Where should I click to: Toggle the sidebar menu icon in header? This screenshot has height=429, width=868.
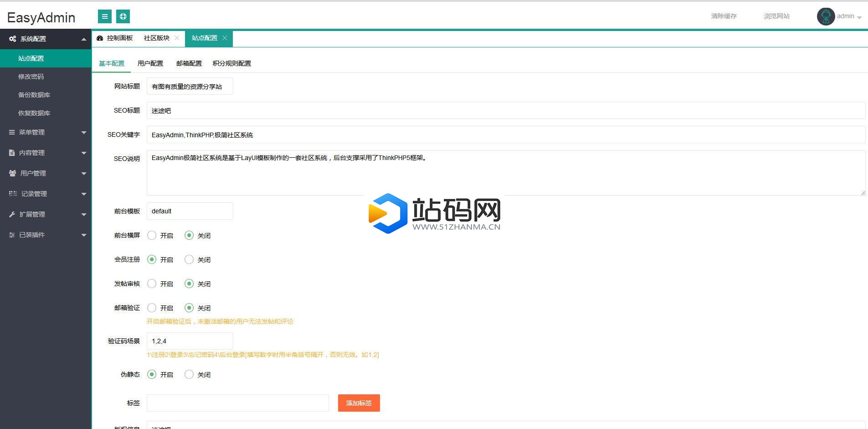105,16
